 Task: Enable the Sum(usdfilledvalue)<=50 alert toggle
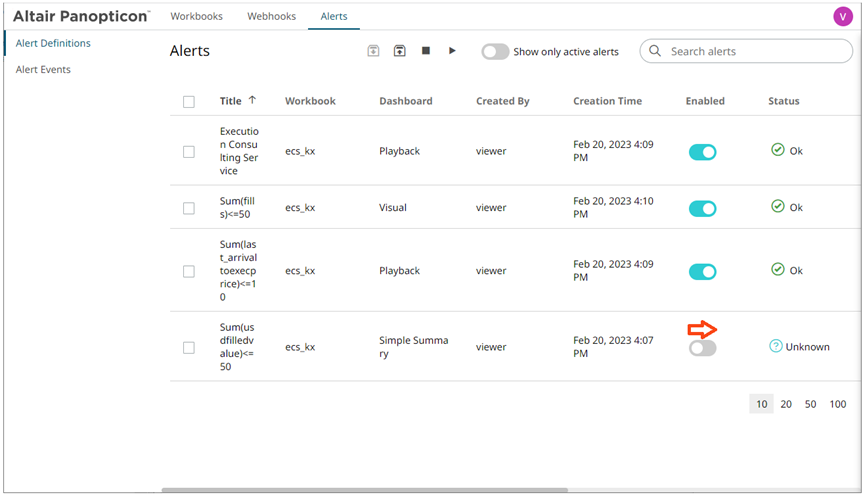[x=702, y=348]
